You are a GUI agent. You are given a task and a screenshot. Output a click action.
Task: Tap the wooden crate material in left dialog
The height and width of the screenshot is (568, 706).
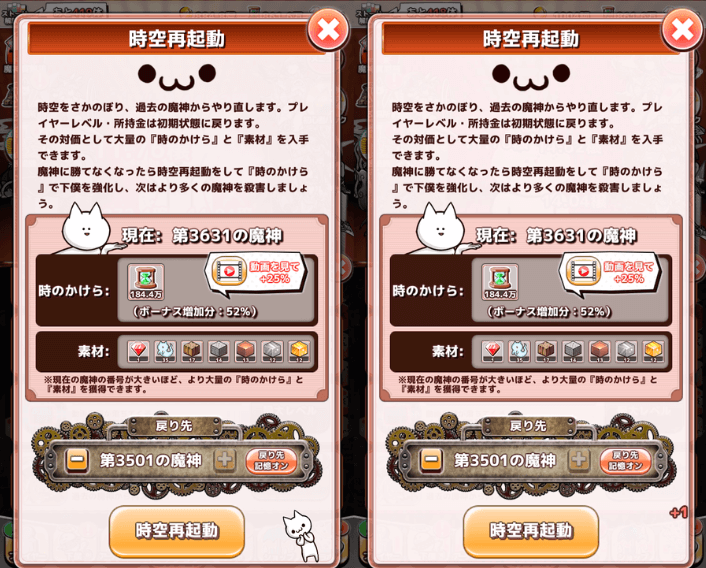pos(192,351)
